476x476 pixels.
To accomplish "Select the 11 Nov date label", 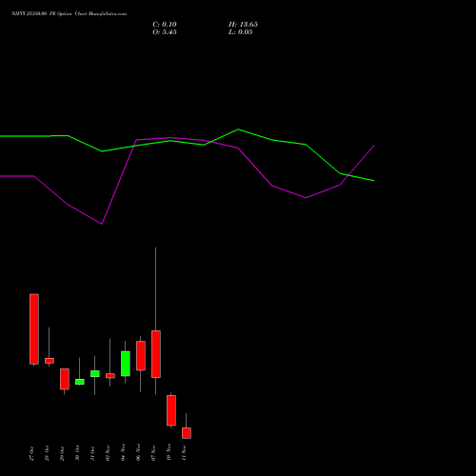I will coord(184,452).
